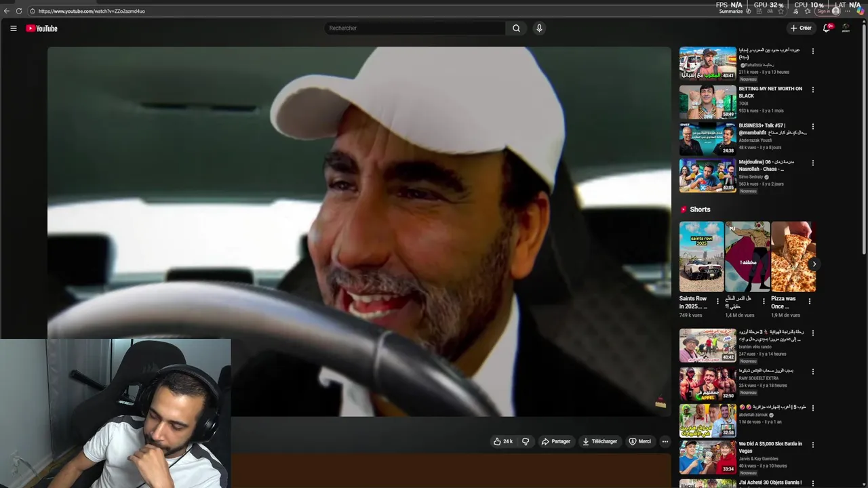Click the browser Sign in button
This screenshot has width=868, height=488.
[x=829, y=11]
